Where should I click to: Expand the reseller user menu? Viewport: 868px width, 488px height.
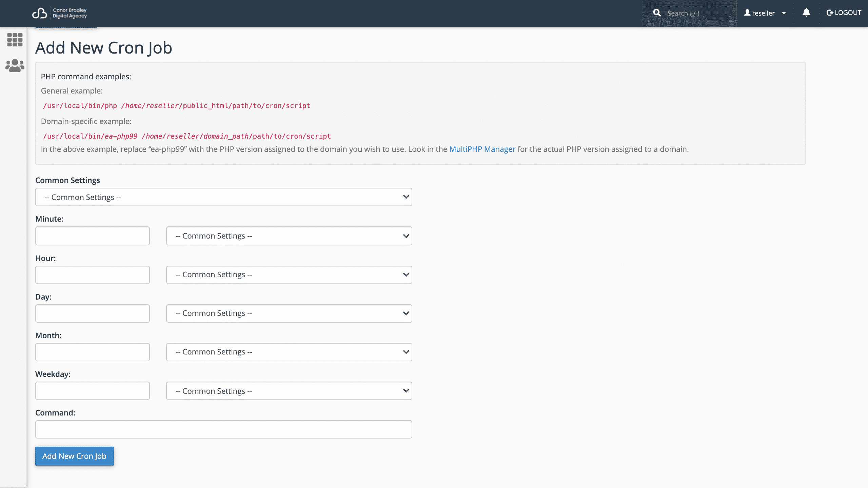(765, 13)
